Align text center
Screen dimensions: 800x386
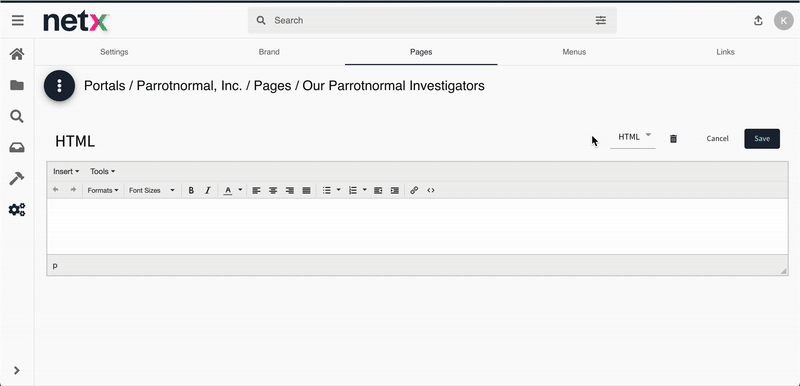tap(273, 190)
